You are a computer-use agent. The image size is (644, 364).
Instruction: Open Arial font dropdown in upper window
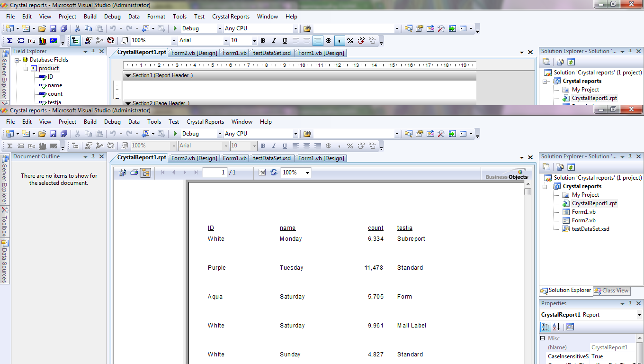(226, 41)
